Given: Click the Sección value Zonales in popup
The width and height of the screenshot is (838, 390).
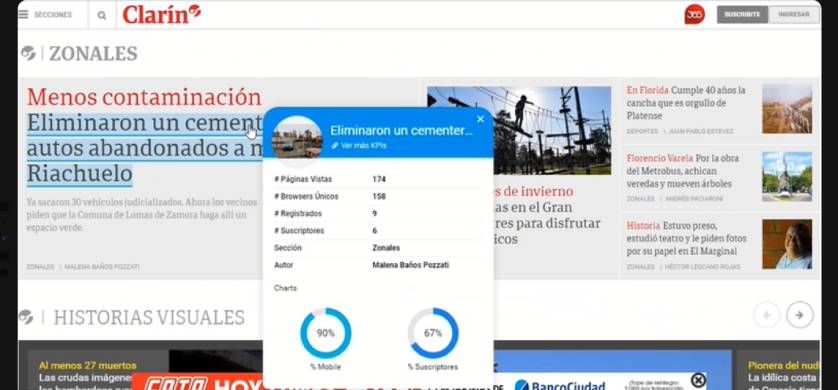Looking at the screenshot, I should [x=386, y=248].
